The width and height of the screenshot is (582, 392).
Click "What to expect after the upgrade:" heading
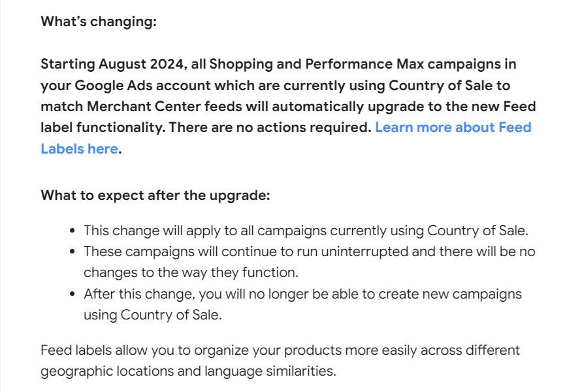coord(155,195)
